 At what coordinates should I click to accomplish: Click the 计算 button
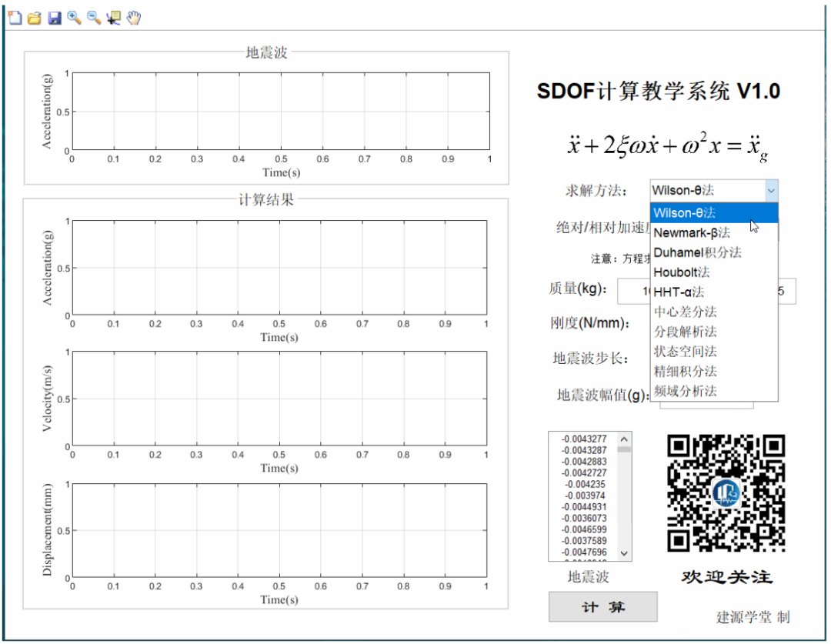pos(603,607)
